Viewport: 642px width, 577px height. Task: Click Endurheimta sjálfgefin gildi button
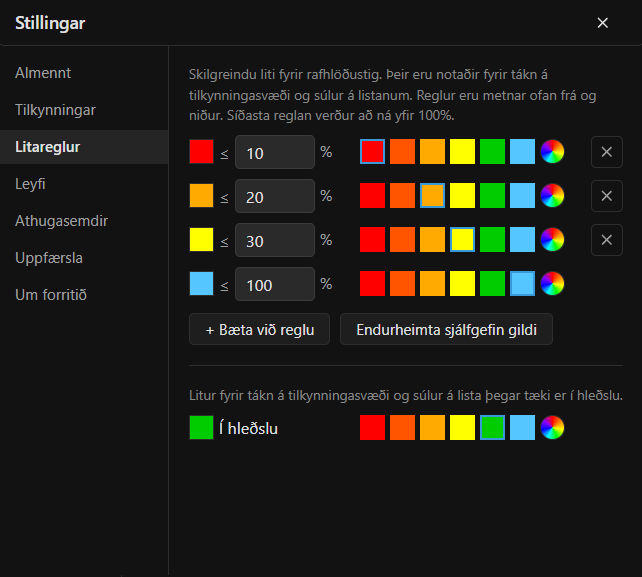tap(446, 329)
